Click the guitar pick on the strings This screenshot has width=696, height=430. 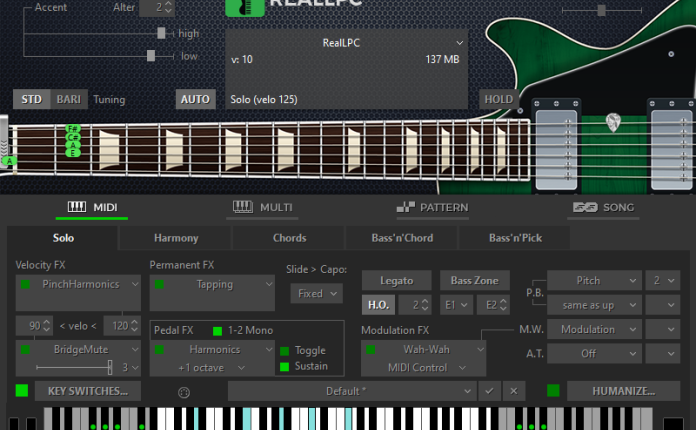click(x=613, y=122)
